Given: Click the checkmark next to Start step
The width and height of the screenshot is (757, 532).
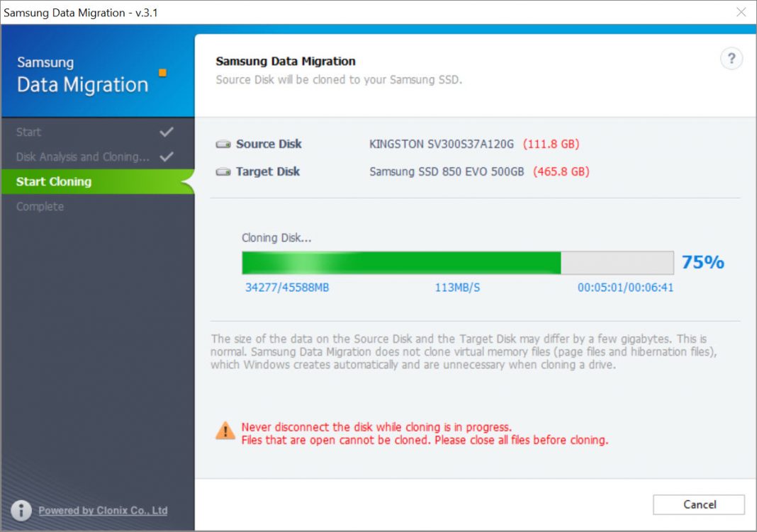Looking at the screenshot, I should (167, 132).
